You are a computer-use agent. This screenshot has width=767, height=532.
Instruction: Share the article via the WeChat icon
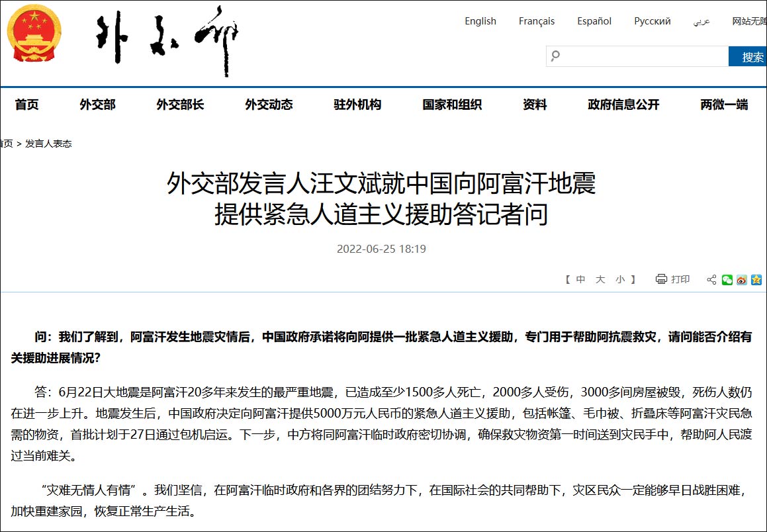pos(727,280)
